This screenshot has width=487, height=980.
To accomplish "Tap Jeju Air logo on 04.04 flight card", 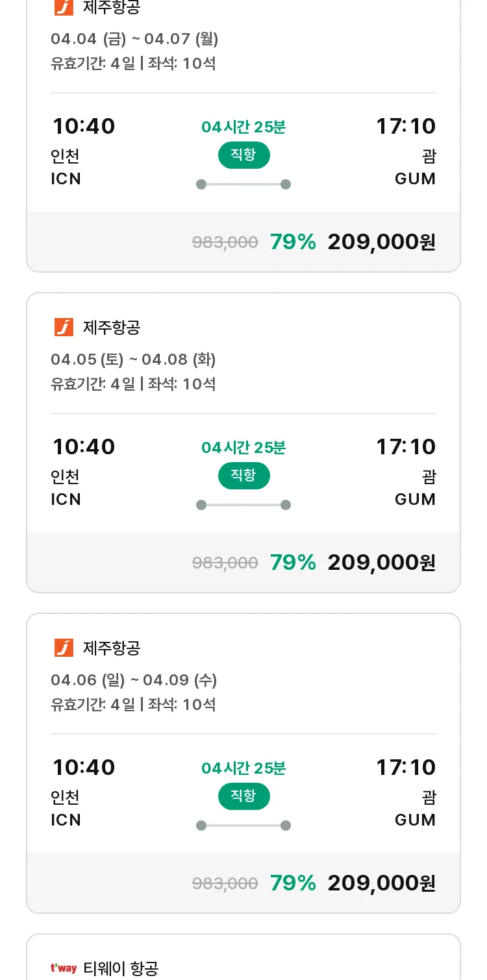I will point(64,7).
